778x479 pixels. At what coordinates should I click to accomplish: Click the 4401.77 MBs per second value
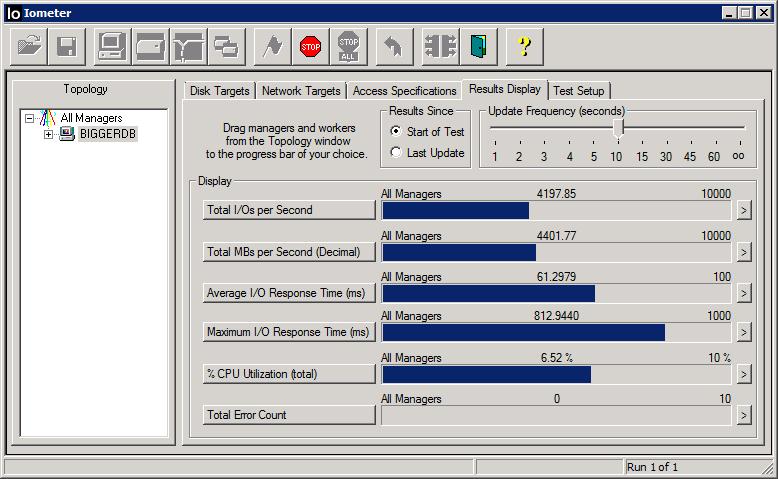click(x=556, y=235)
